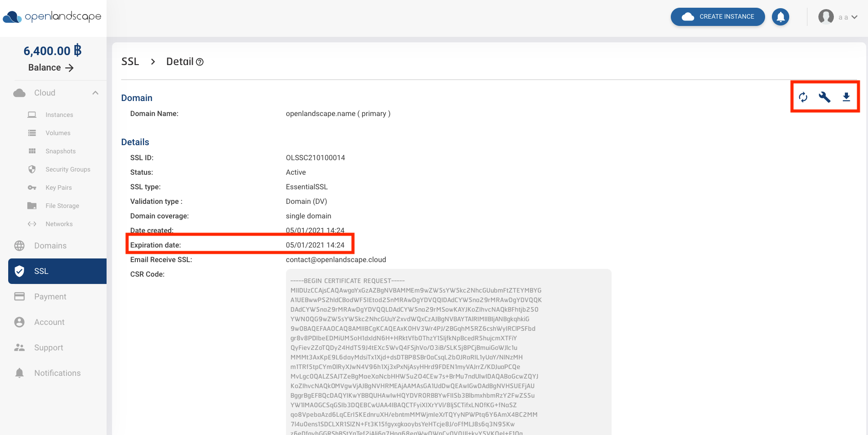
Task: Go to the SSL breadcrumb link
Action: tap(130, 61)
